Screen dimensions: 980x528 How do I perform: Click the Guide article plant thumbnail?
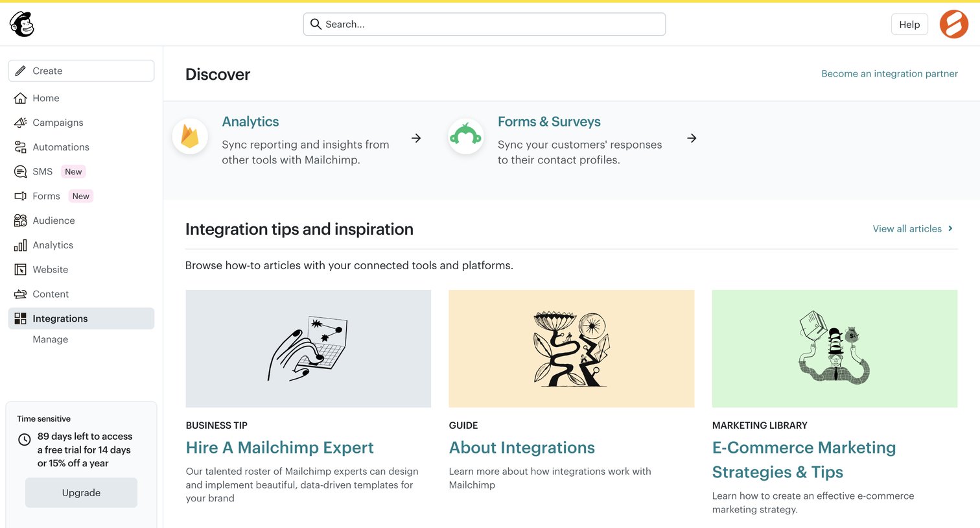coord(572,349)
